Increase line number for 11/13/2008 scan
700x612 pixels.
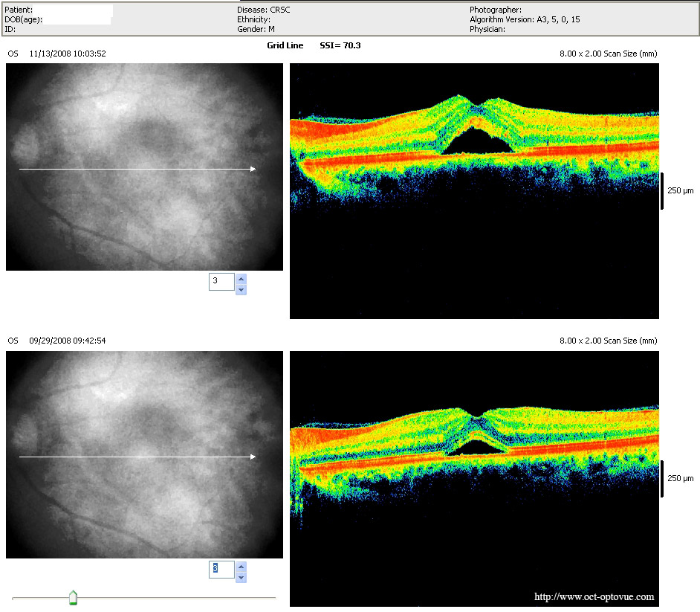pos(241,279)
